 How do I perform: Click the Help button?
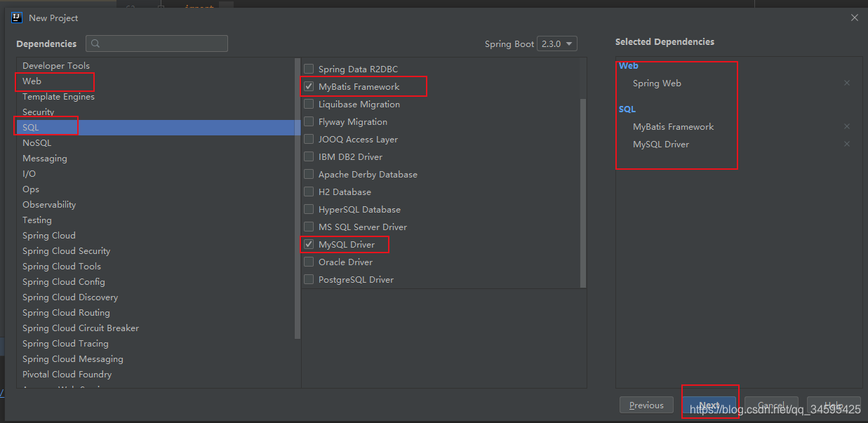(x=834, y=405)
